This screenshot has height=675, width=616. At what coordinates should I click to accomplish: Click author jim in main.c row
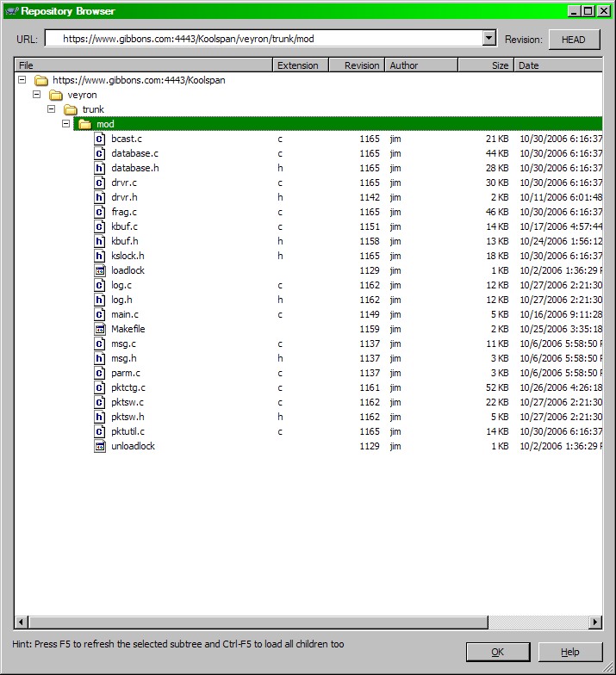pyautogui.click(x=395, y=314)
